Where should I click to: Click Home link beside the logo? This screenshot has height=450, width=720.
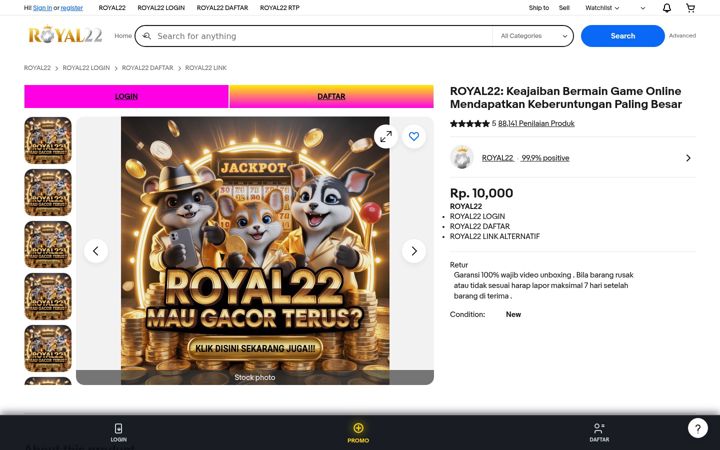[x=123, y=36]
